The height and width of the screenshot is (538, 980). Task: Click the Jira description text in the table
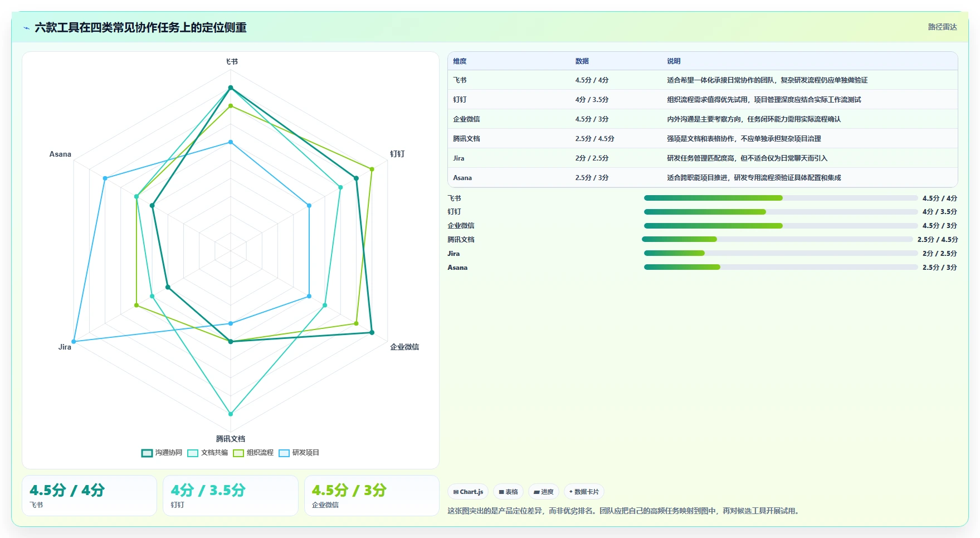point(747,158)
